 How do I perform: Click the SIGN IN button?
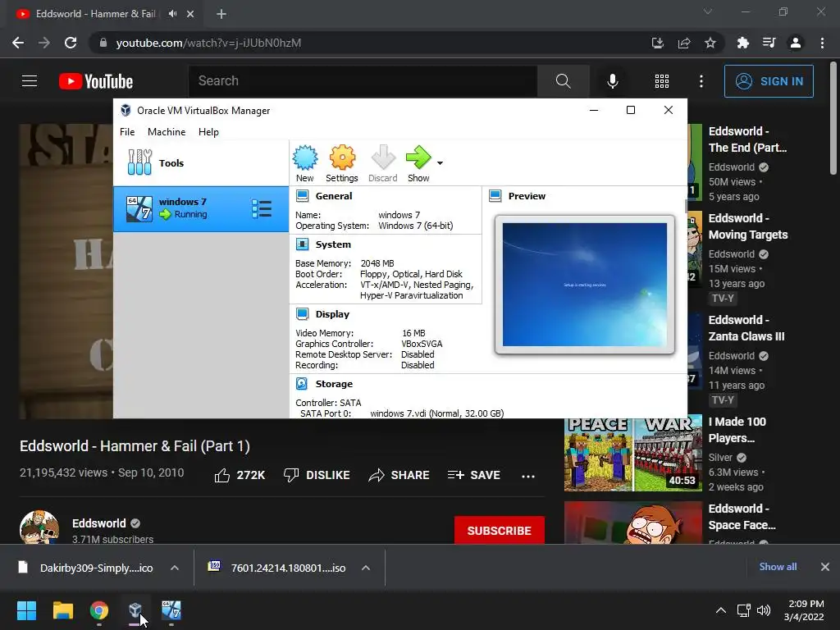pyautogui.click(x=769, y=81)
